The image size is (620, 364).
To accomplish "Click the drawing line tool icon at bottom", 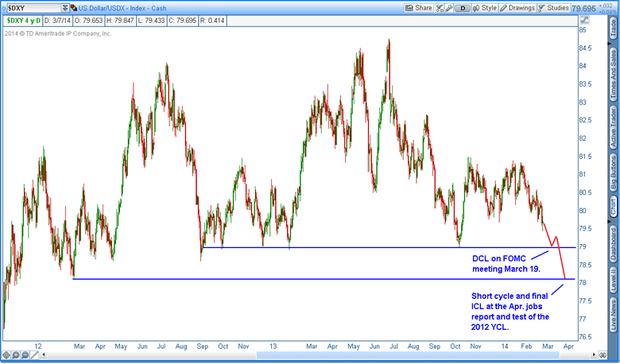I will 34,355.
